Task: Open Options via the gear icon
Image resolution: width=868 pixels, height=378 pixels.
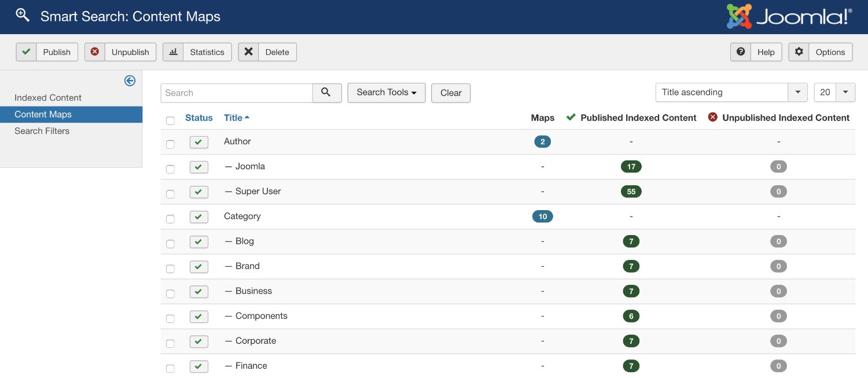Action: coord(799,52)
